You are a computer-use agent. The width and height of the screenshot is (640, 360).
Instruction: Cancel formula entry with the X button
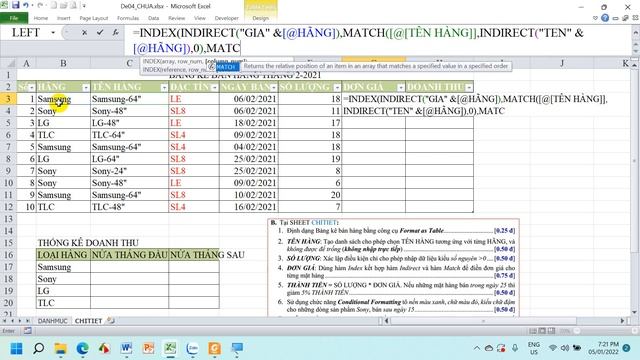(x=84, y=33)
